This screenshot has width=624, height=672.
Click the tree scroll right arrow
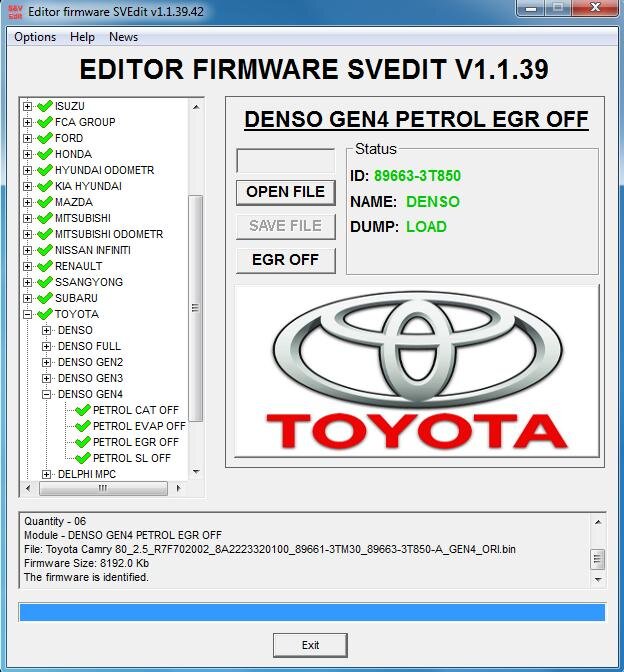(x=179, y=488)
